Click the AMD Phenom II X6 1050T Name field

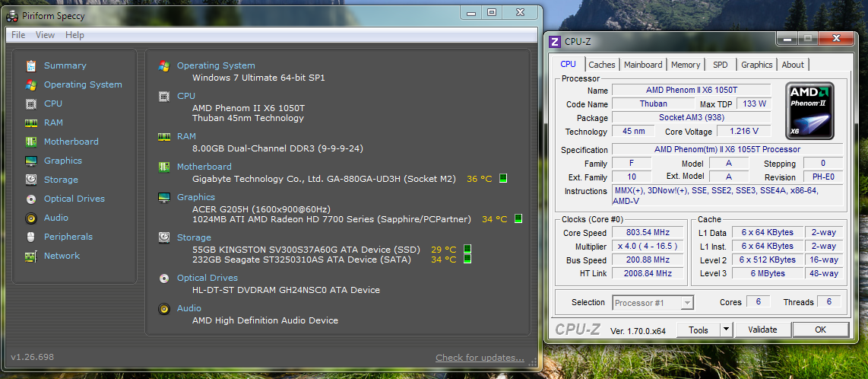(692, 91)
